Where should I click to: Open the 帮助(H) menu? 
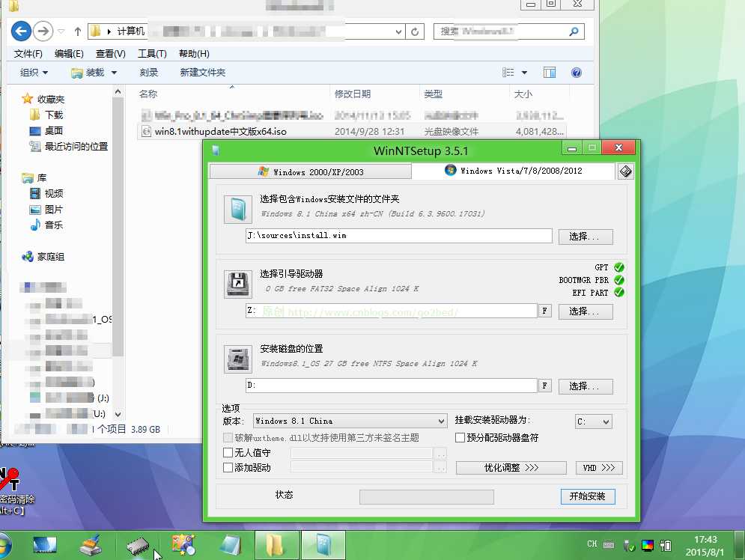[194, 54]
